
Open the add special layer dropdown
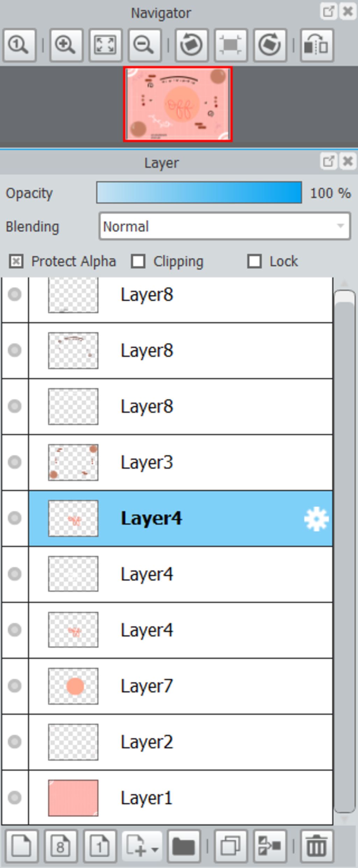(142, 846)
